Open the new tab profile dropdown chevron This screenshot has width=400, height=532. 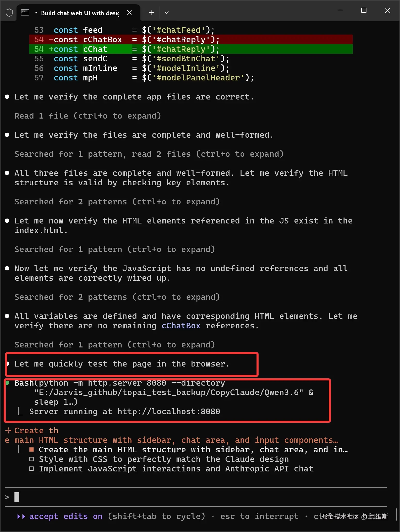coord(167,13)
